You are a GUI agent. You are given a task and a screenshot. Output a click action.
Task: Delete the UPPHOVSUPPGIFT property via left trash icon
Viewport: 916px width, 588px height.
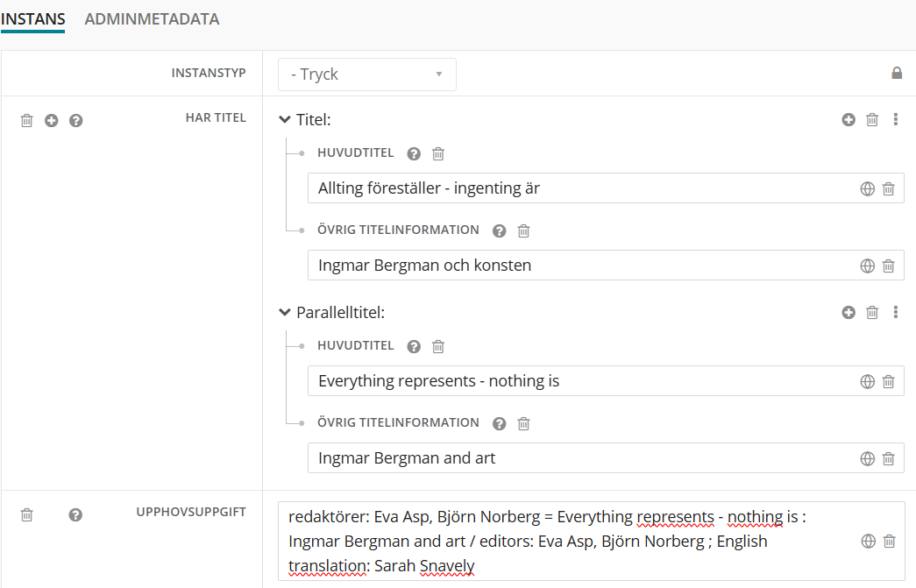point(27,515)
